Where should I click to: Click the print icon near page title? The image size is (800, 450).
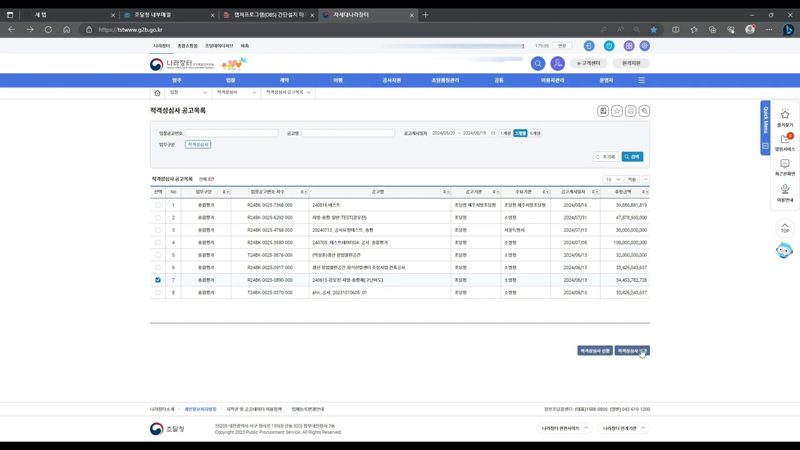point(631,111)
